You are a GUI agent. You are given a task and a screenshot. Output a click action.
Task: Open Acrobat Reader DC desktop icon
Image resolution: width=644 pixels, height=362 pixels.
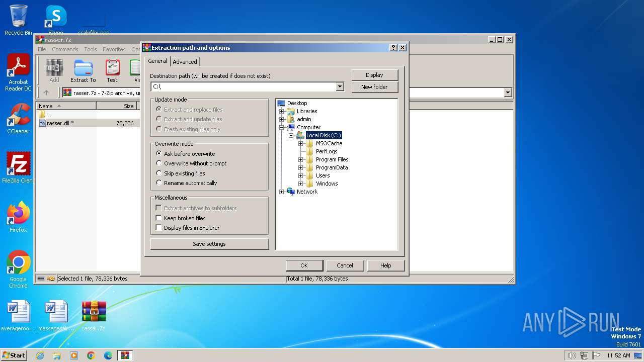coord(18,73)
